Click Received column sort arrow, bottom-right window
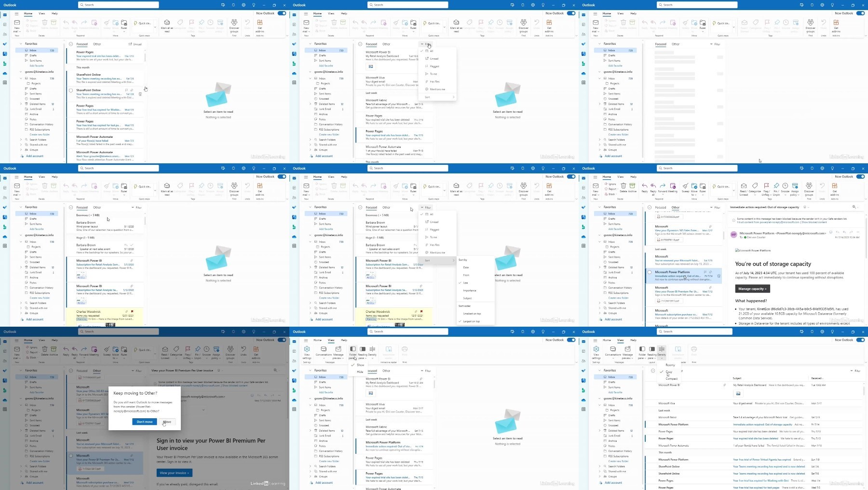Image resolution: width=868 pixels, height=490 pixels. coord(823,378)
